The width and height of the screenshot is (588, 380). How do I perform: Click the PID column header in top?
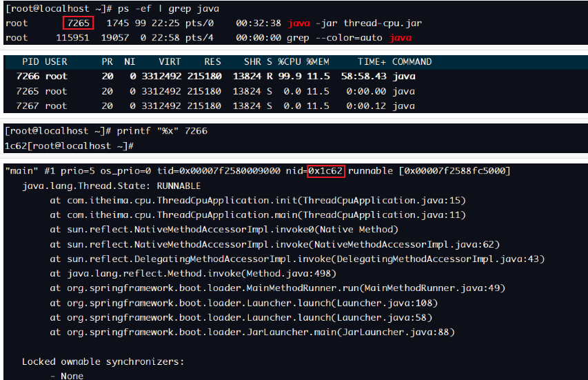coord(30,62)
